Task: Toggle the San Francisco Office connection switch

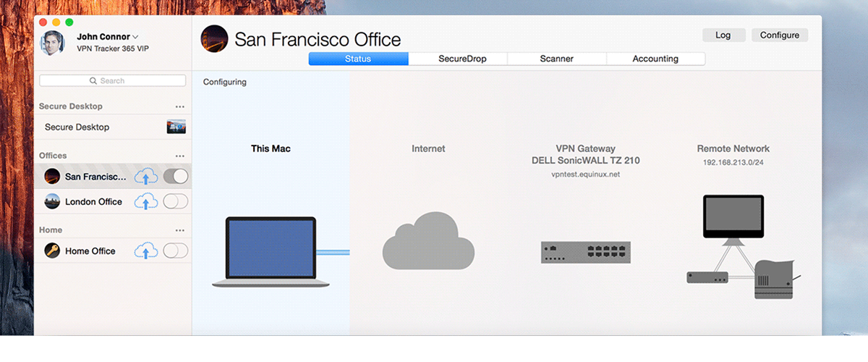Action: (x=176, y=177)
